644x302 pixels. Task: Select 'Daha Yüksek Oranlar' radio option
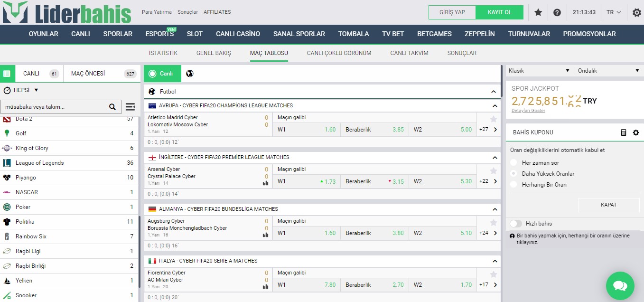click(x=513, y=174)
